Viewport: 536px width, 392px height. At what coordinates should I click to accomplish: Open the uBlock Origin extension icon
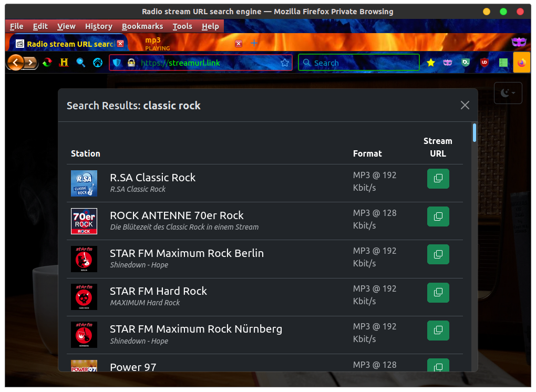pos(484,63)
